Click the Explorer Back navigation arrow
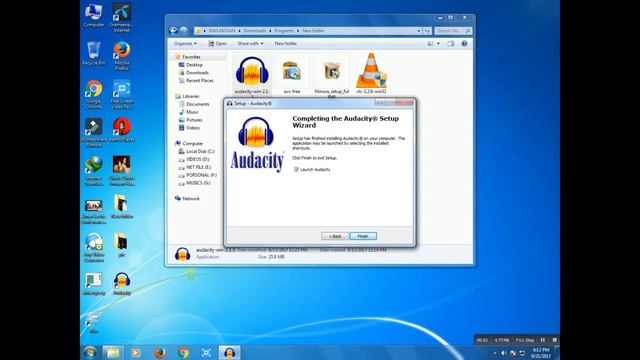The height and width of the screenshot is (360, 640). coord(173,30)
